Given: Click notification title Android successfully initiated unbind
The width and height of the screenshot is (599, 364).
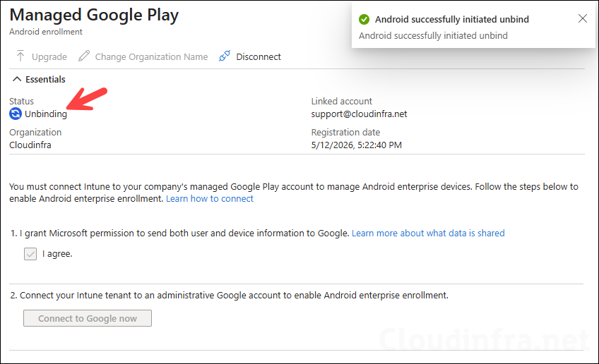Looking at the screenshot, I should [x=452, y=20].
